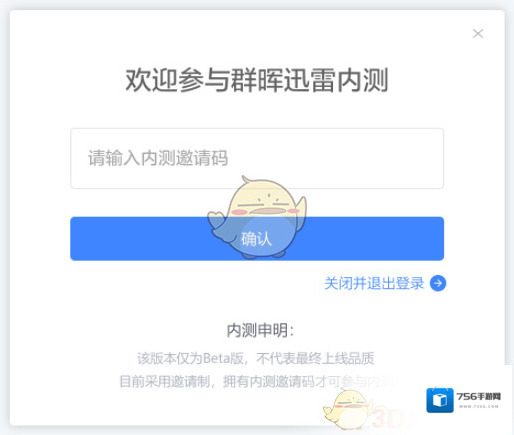Click the word 群晖 in the heading

[x=257, y=80]
